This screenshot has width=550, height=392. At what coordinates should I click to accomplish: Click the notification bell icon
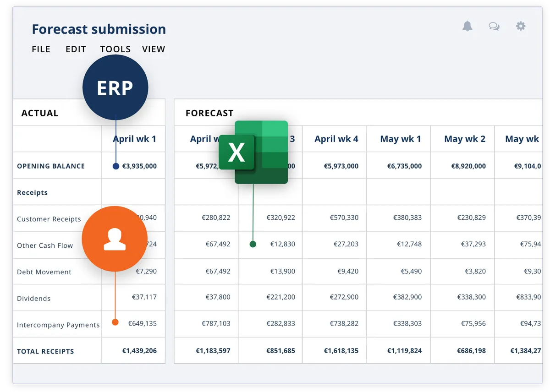[x=467, y=26]
